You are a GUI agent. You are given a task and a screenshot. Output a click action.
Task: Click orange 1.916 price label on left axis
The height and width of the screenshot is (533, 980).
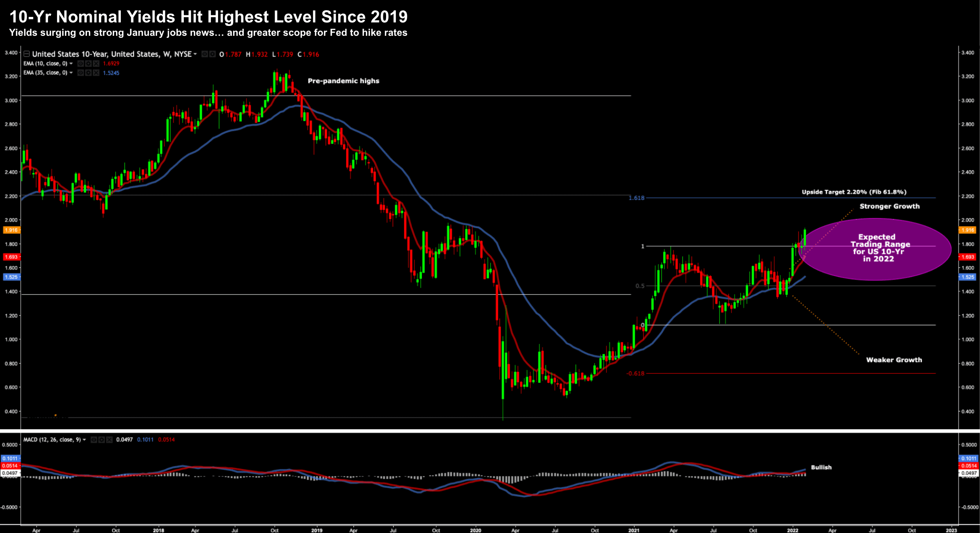(11, 230)
